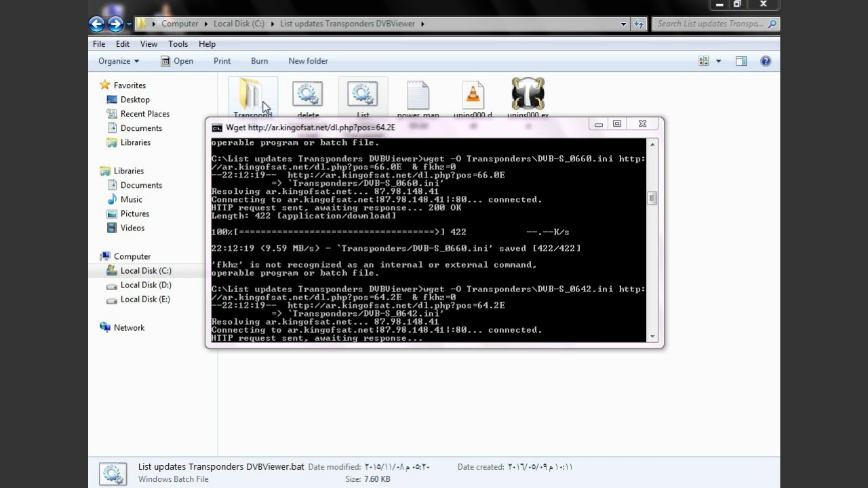Click Local Disk (C:) breadcrumb in address bar
The height and width of the screenshot is (488, 868).
[239, 24]
